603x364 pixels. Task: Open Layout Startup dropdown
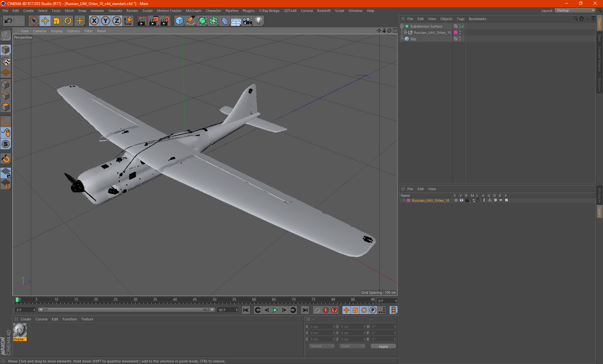pyautogui.click(x=575, y=10)
